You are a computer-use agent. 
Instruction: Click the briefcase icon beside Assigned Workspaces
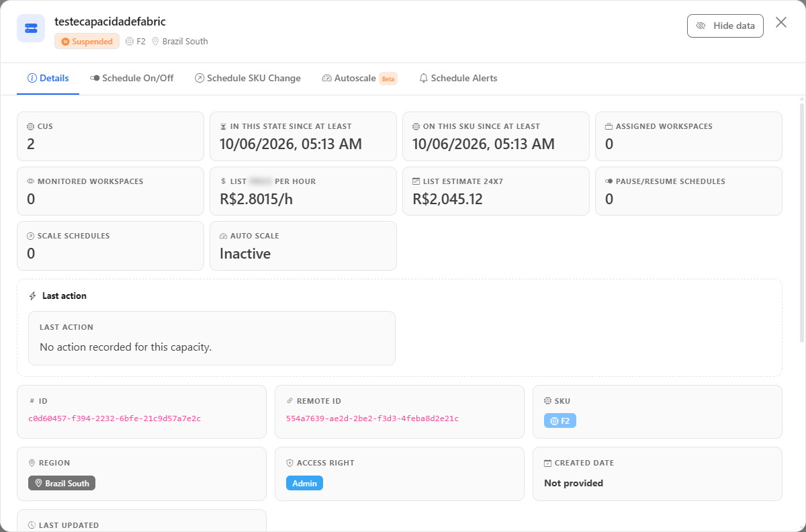pos(609,126)
